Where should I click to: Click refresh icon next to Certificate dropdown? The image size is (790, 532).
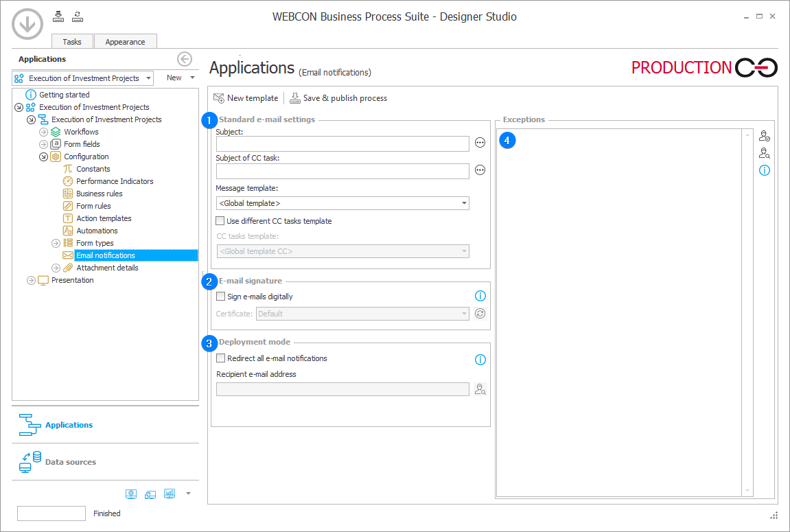pos(480,313)
